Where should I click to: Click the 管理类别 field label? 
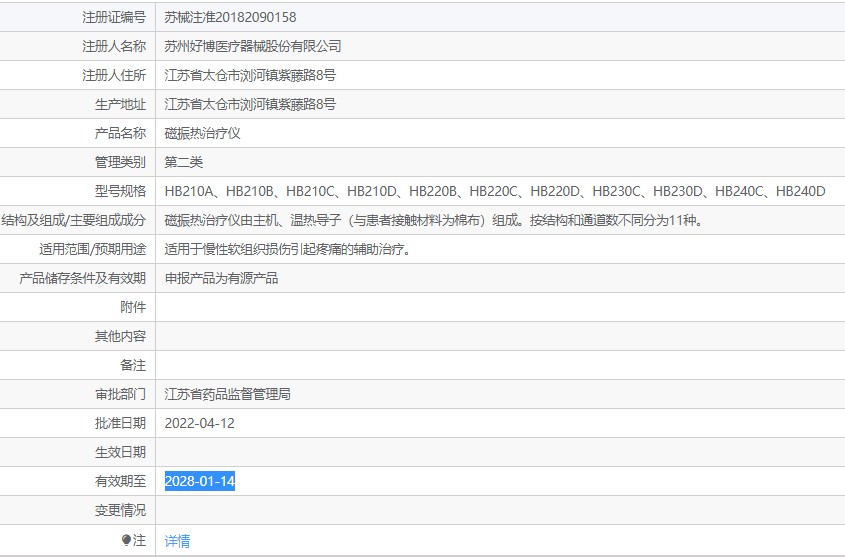pos(120,162)
